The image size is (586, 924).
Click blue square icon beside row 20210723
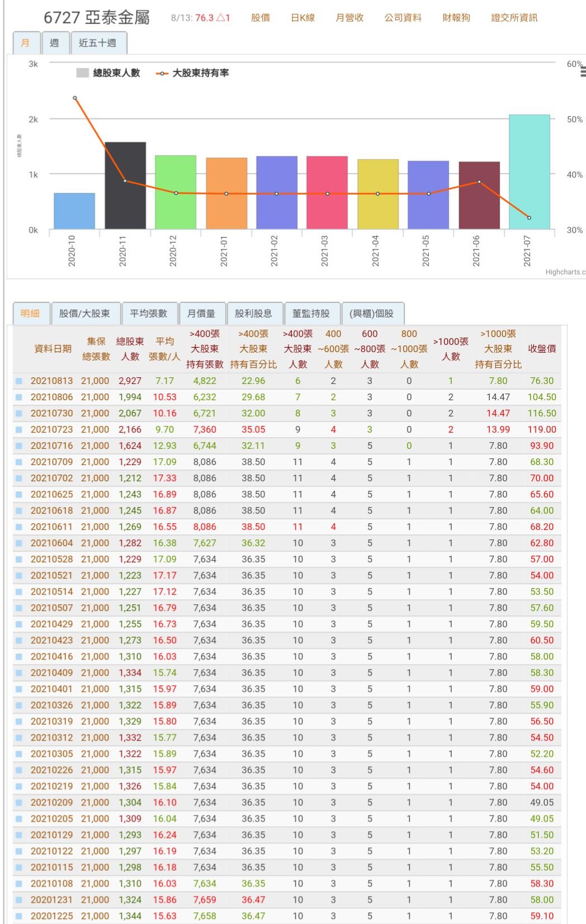(19, 430)
